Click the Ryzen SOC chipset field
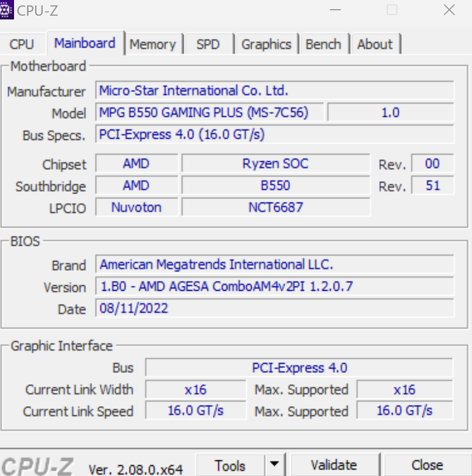Image resolution: width=472 pixels, height=476 pixels. [x=276, y=164]
